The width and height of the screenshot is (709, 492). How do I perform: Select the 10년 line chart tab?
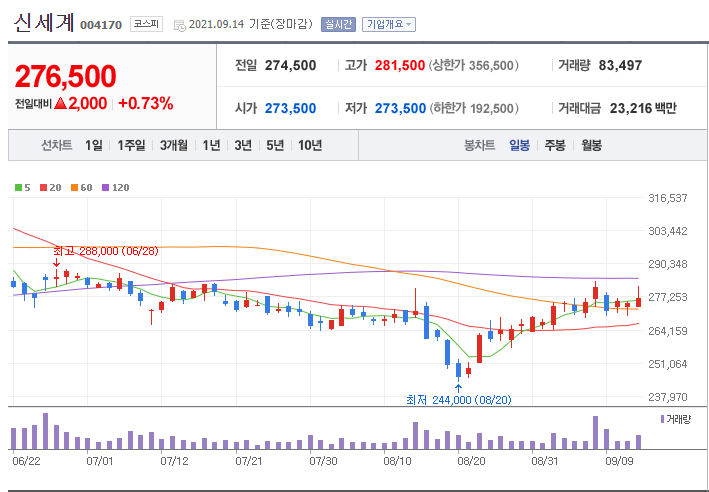310,145
